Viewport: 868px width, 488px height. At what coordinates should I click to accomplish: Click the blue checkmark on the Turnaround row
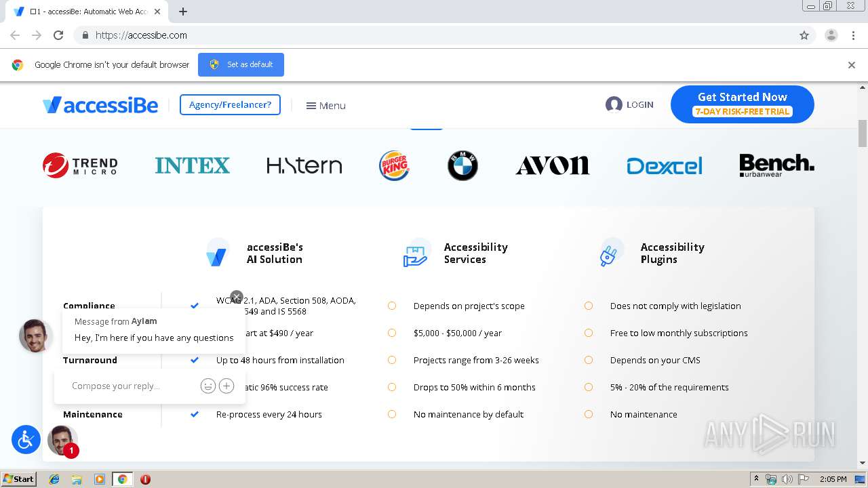point(195,360)
